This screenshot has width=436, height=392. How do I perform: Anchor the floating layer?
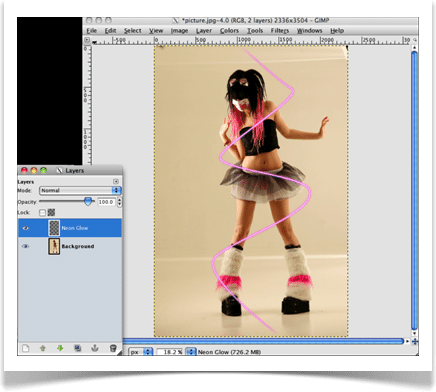tap(95, 348)
